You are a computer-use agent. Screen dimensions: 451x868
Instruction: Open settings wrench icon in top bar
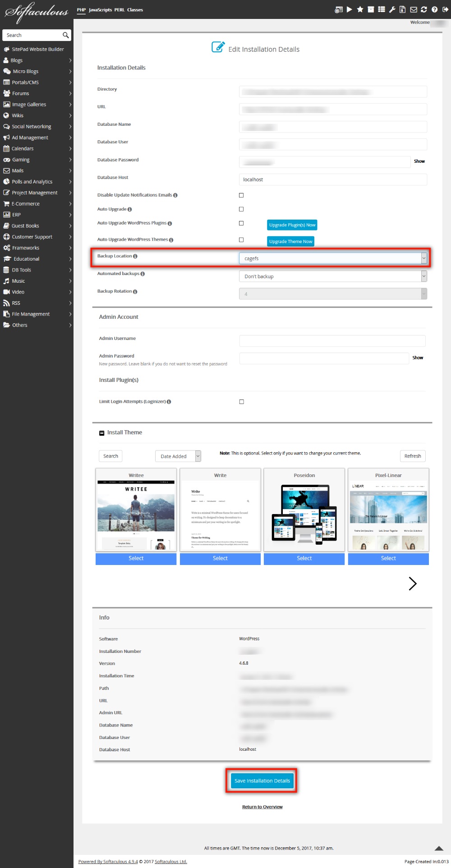coord(392,9)
